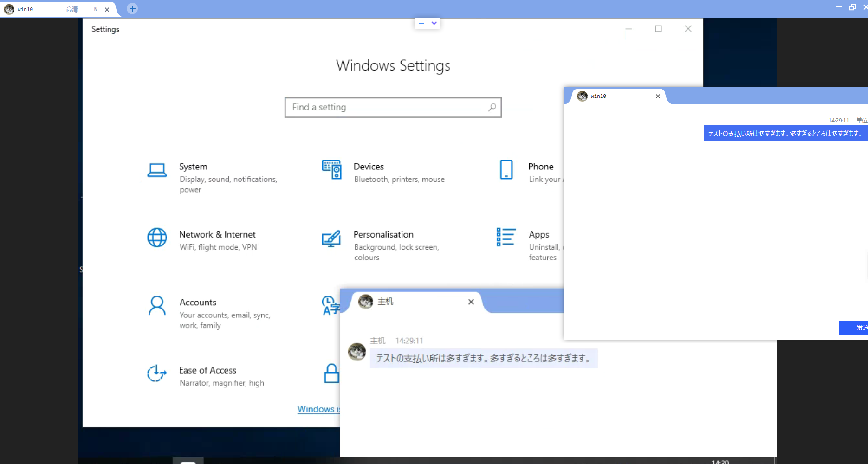The image size is (868, 464).
Task: Open Personalisation paintbrush icon
Action: (x=331, y=238)
